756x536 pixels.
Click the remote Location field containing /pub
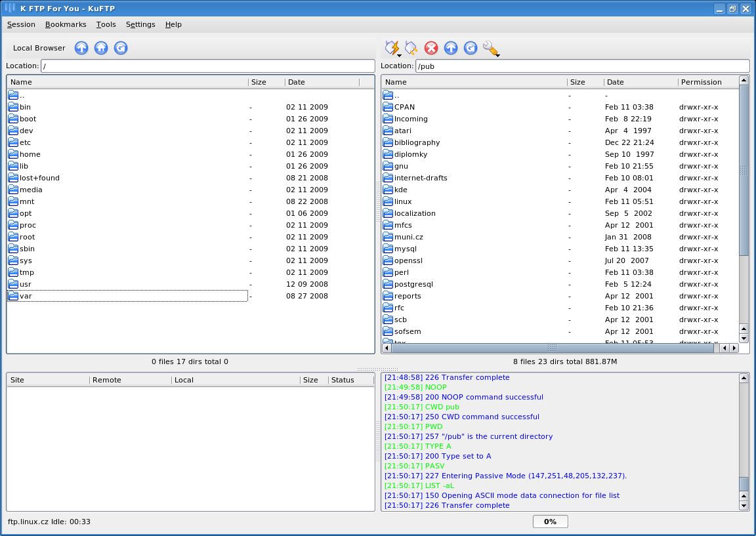click(x=581, y=66)
